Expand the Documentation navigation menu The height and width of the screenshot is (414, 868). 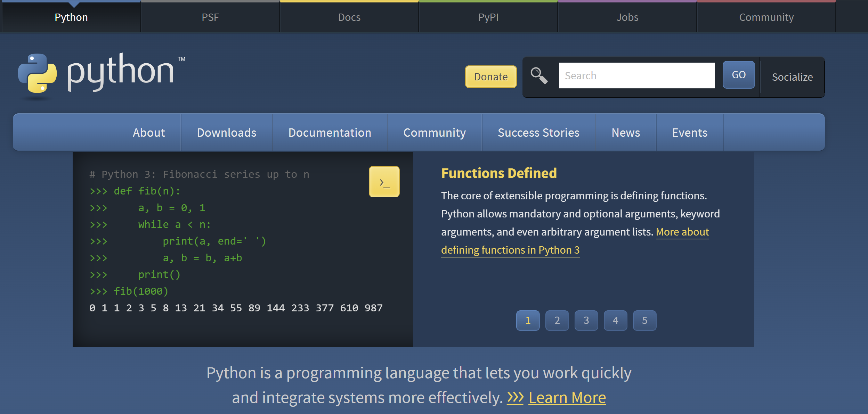(330, 133)
